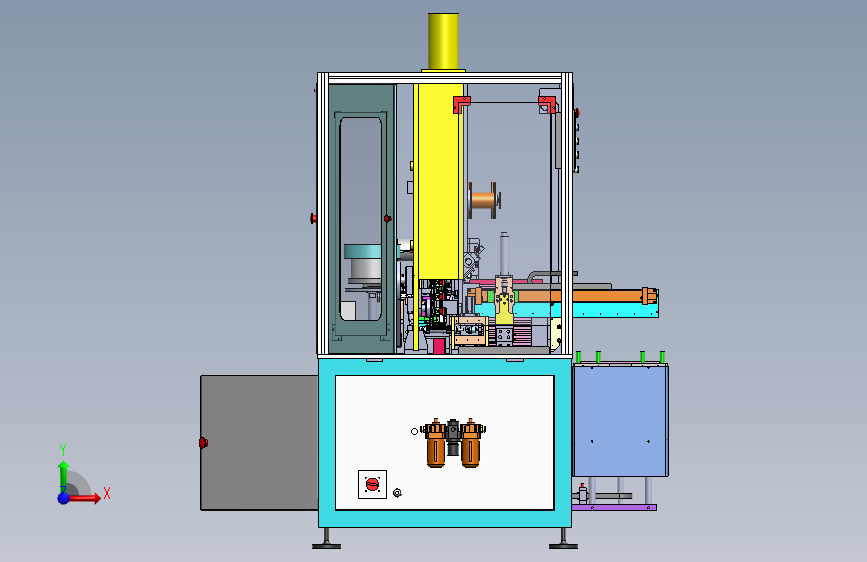Click the blue Z axis ball of triad

pos(64,498)
